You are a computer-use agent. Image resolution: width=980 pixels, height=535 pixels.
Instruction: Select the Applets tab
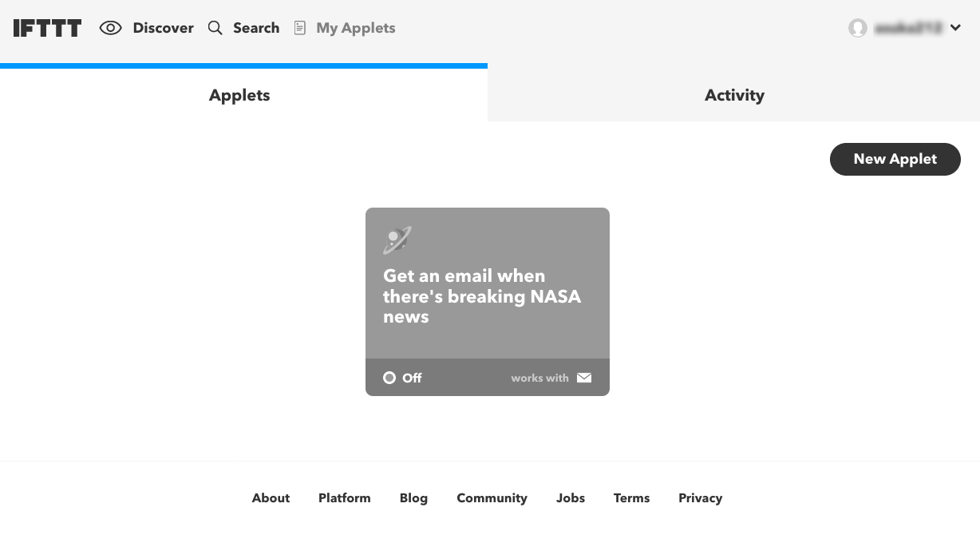point(239,95)
